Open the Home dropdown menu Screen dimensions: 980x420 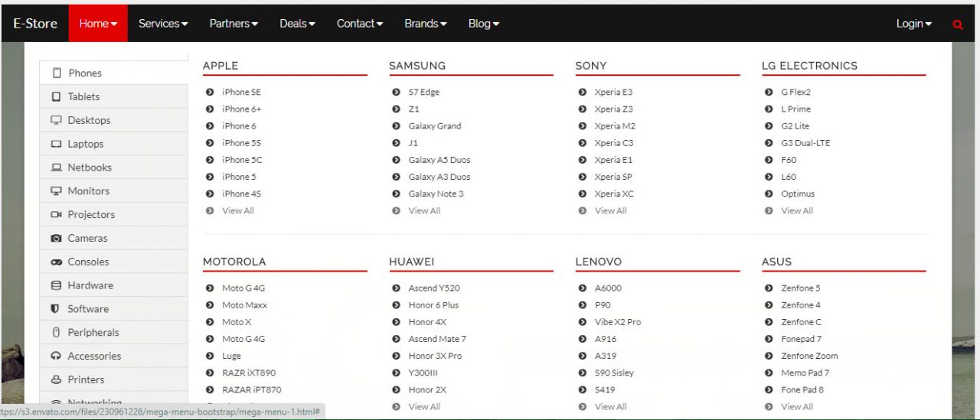pos(98,24)
